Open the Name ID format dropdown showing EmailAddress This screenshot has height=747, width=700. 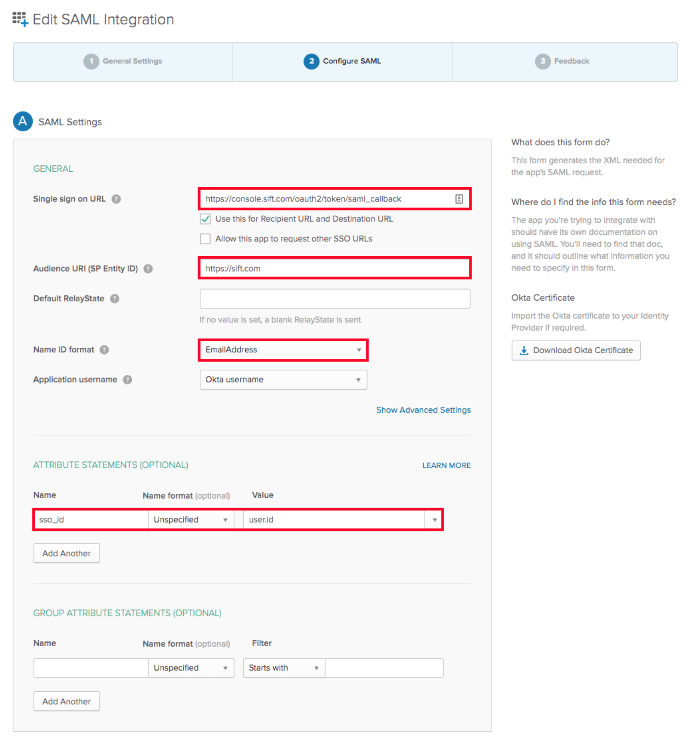(283, 350)
